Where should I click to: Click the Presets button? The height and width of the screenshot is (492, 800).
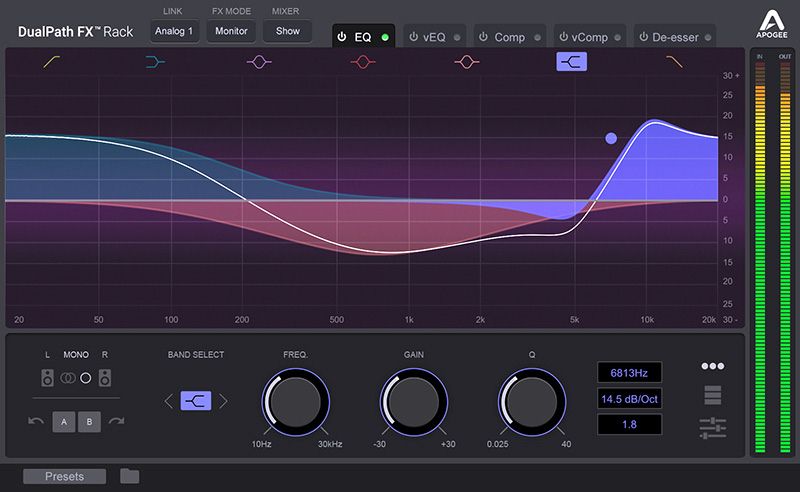[x=64, y=476]
